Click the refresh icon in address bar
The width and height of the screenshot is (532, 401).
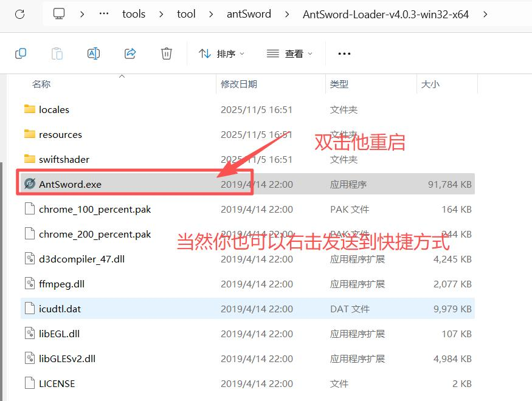click(19, 14)
